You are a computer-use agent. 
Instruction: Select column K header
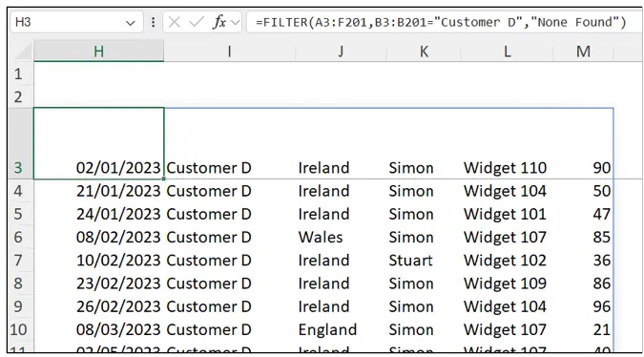click(x=424, y=52)
